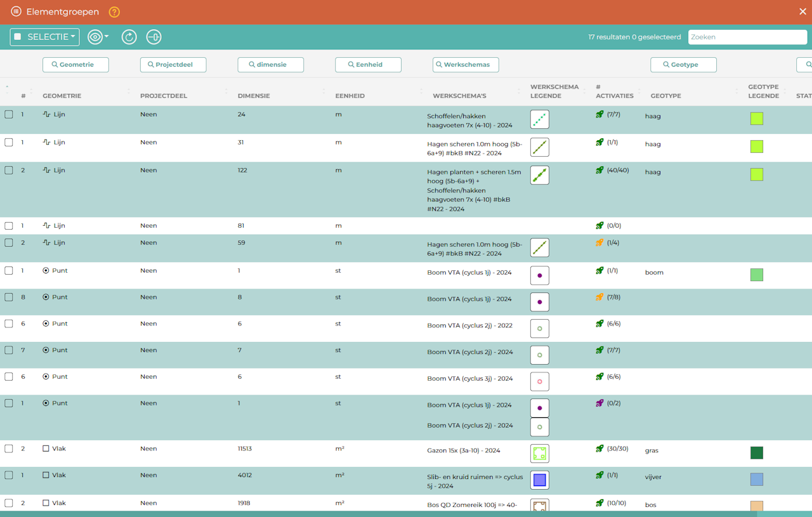Click the orange help question mark icon
This screenshot has width=812, height=517.
click(114, 12)
